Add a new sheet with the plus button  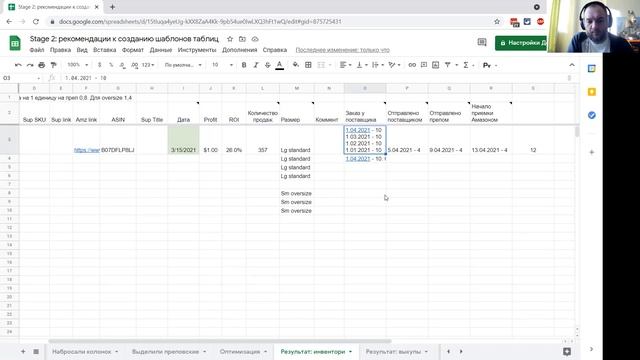pos(23,351)
